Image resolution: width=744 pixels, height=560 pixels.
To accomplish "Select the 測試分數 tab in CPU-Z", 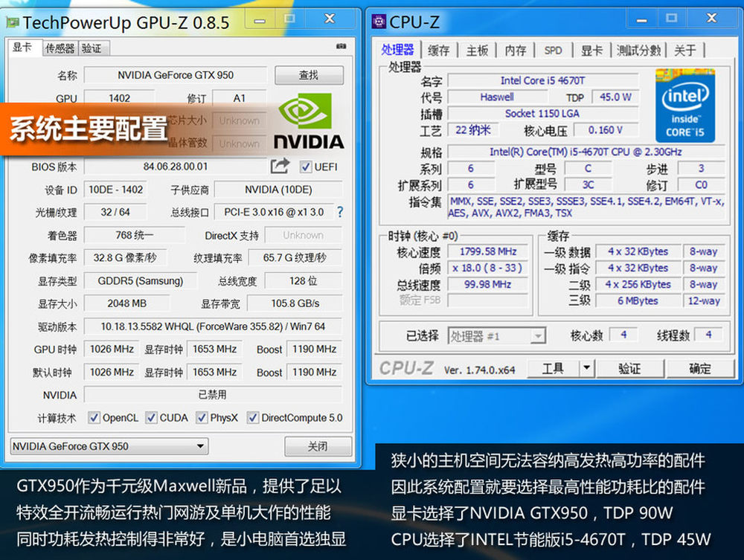I will pos(638,51).
